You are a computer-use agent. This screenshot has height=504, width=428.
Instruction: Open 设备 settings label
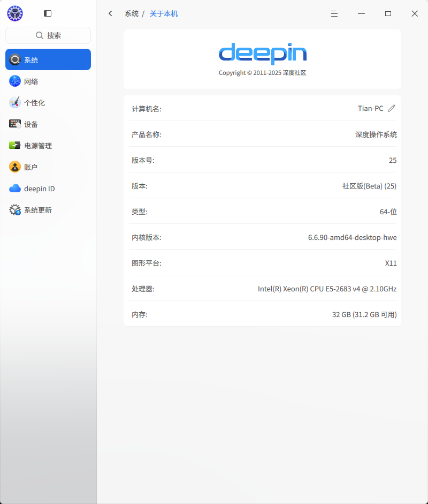click(x=31, y=124)
